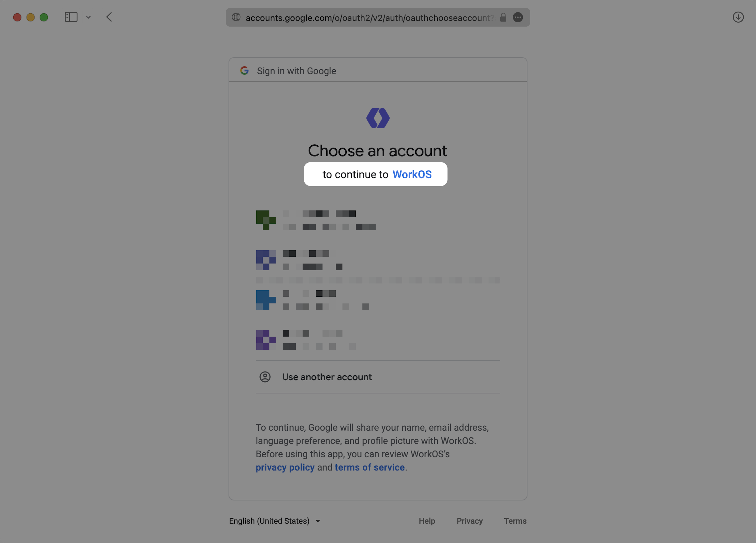
Task: Click the address bar URL field
Action: 369,18
